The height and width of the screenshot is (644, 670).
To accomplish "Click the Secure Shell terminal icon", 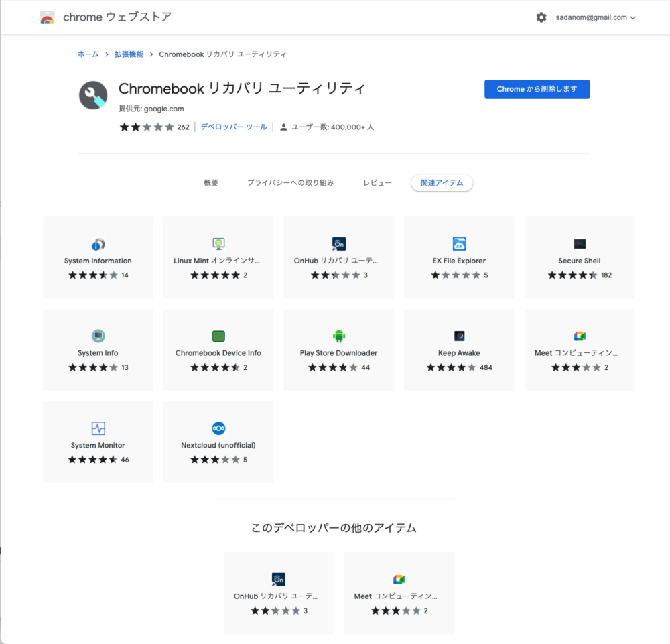I will point(580,244).
